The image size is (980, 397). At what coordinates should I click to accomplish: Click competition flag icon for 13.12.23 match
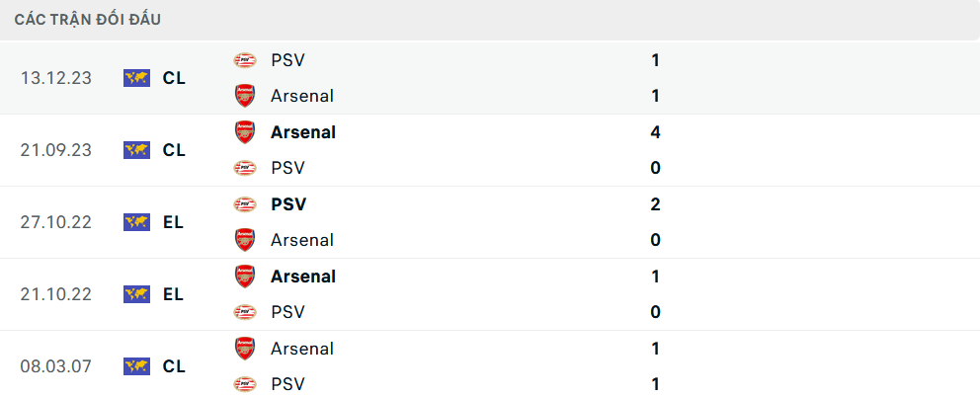pos(136,78)
